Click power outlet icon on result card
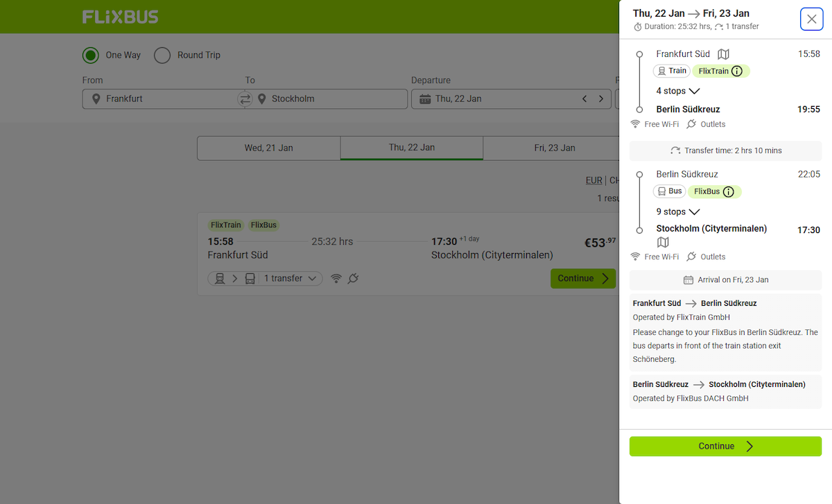Screen dimensions: 832x504 [353, 278]
